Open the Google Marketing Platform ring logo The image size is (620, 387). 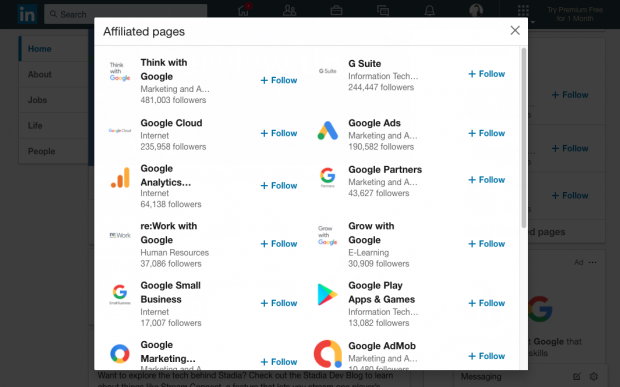[x=120, y=353]
